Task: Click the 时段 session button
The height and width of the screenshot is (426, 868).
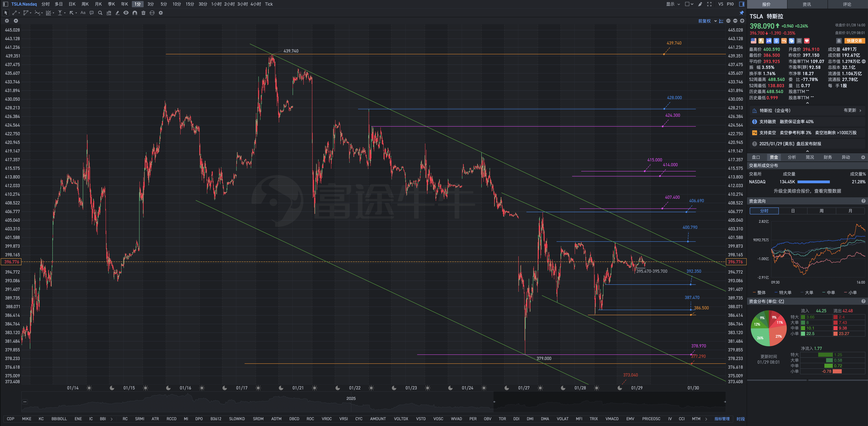Action: [740, 419]
